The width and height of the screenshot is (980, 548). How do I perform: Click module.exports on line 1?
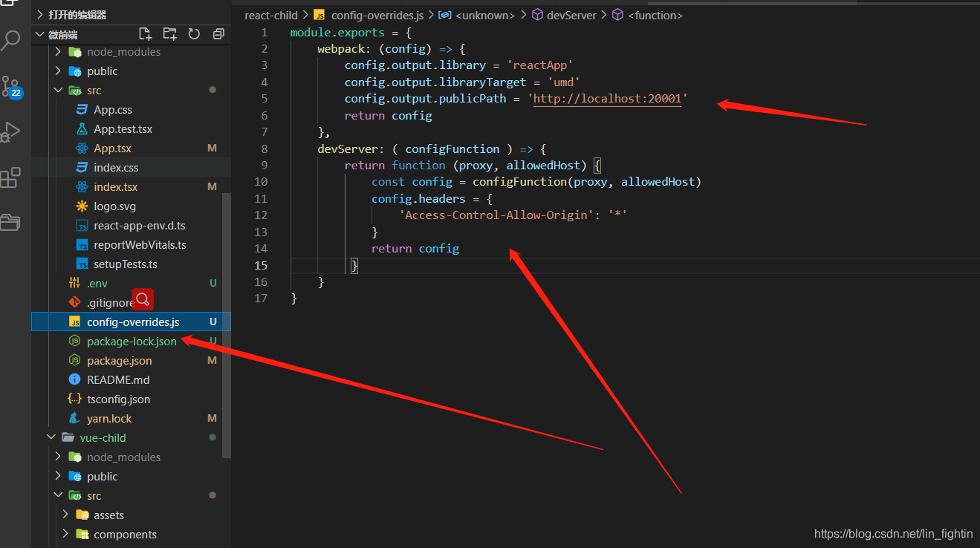coord(337,33)
